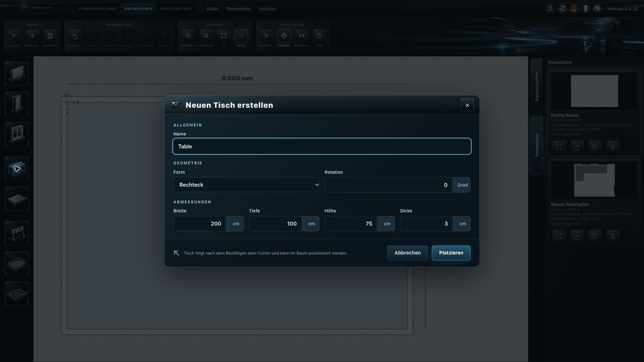Select the barrier element in left sidebar
This screenshot has height=362, width=644.
click(17, 233)
